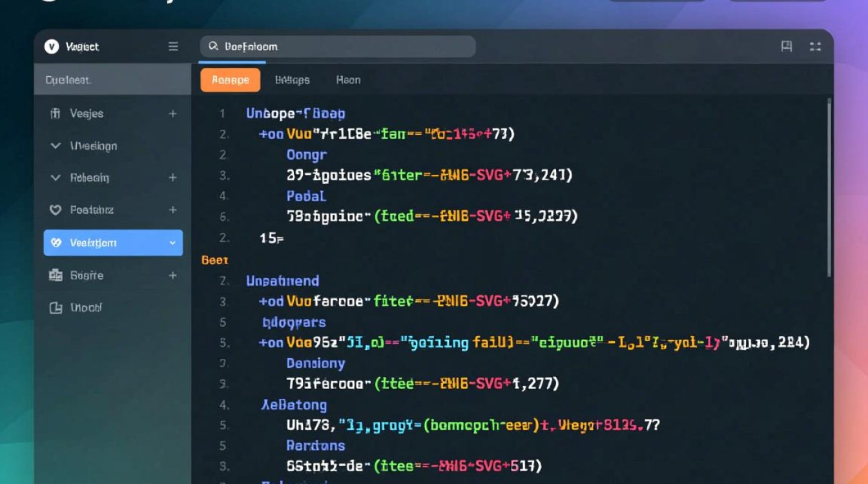Click the plus icon on the Baaite row
868x484 pixels.
(172, 276)
